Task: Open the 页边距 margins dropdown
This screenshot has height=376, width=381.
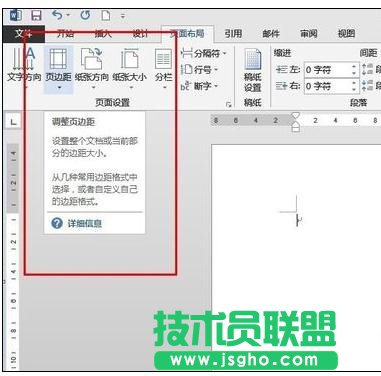Action: click(x=58, y=69)
